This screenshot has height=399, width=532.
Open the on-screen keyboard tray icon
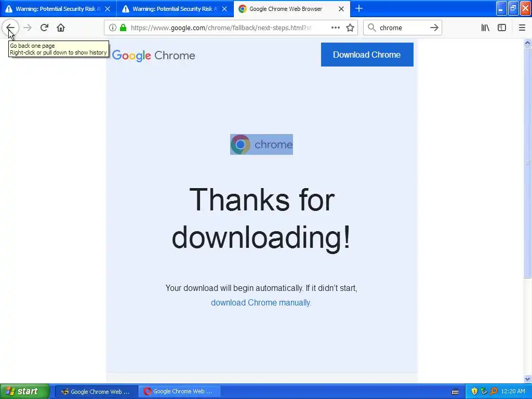coord(455,392)
